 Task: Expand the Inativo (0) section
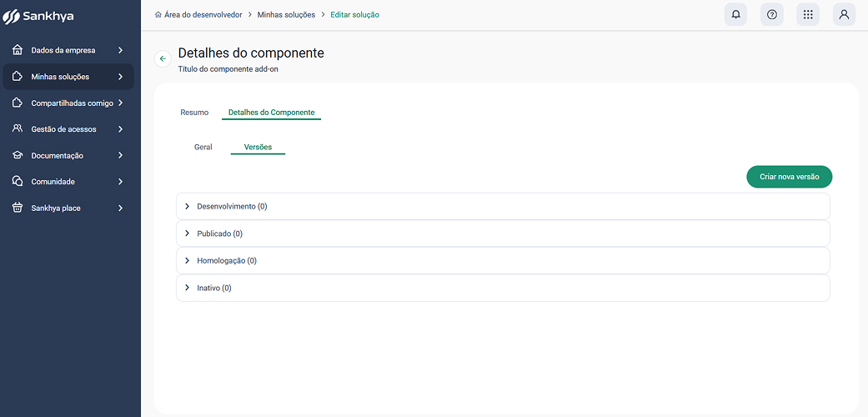click(x=503, y=288)
